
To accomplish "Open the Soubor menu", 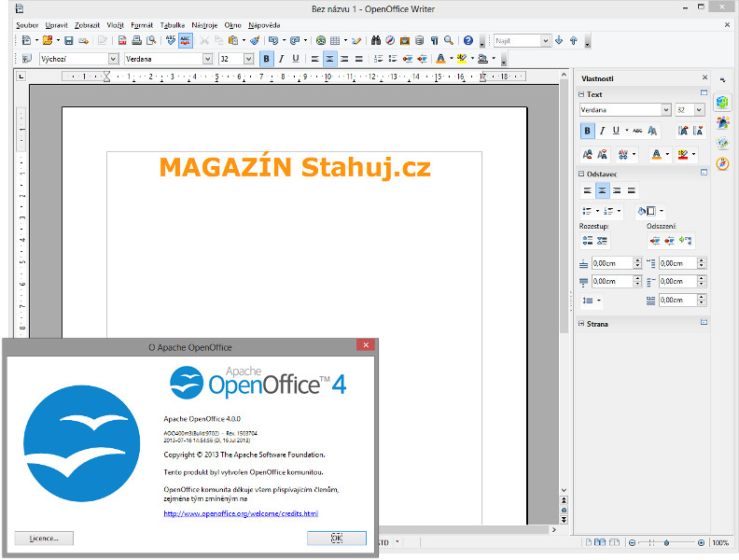I will pyautogui.click(x=27, y=25).
